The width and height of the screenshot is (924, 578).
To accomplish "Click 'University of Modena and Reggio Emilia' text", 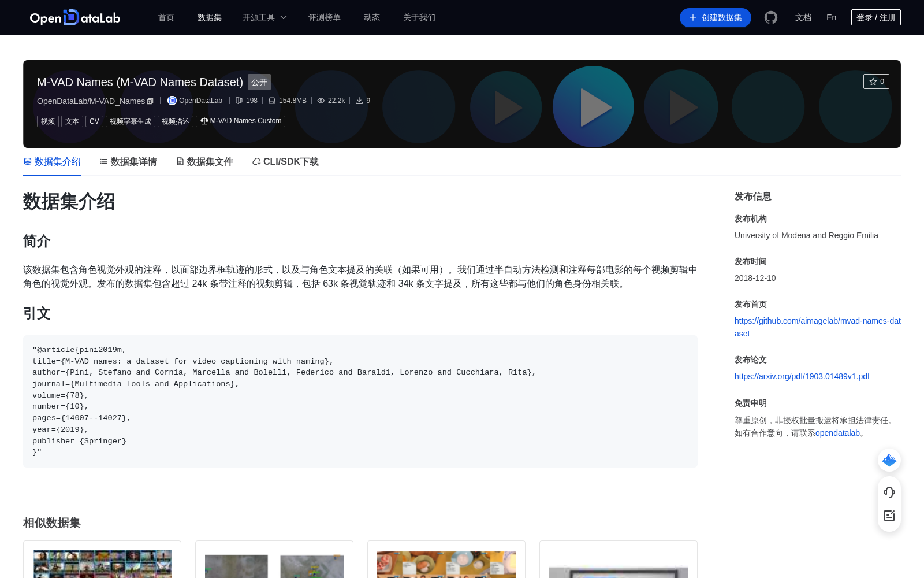I will click(806, 235).
